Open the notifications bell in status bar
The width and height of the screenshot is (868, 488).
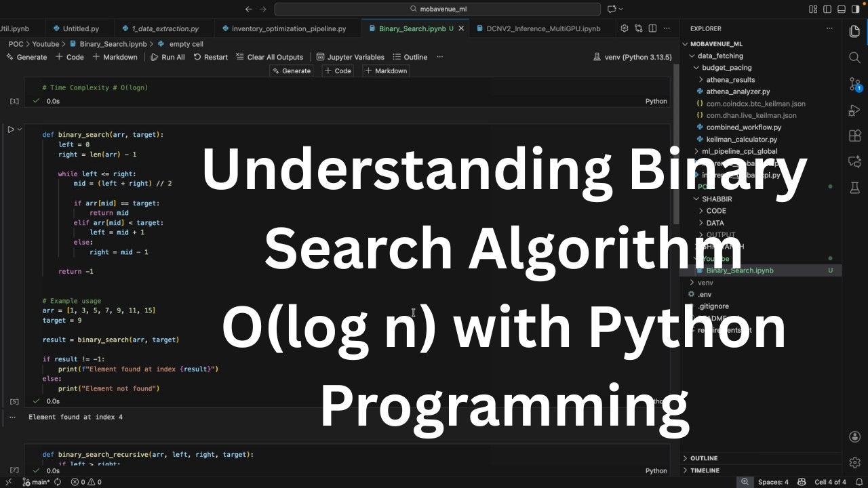tap(858, 482)
